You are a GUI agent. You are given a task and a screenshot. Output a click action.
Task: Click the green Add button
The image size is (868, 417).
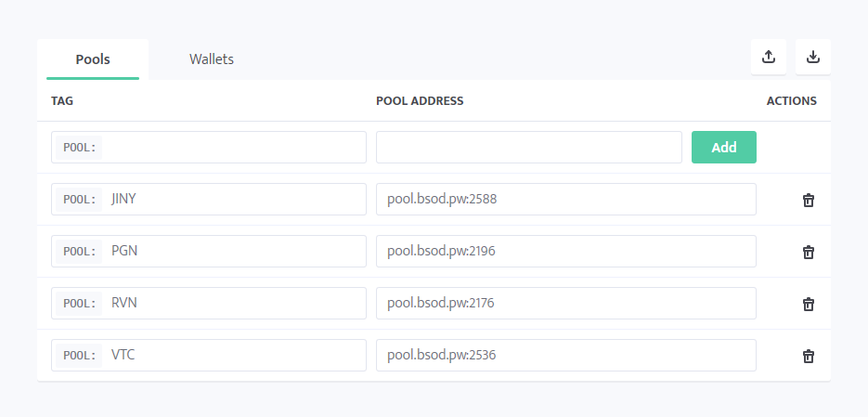tap(724, 148)
